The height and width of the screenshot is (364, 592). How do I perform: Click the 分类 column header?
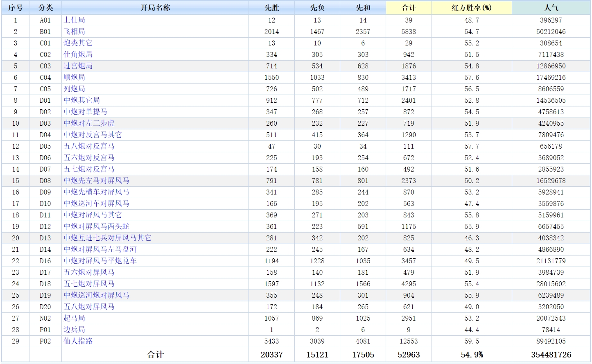(x=45, y=8)
